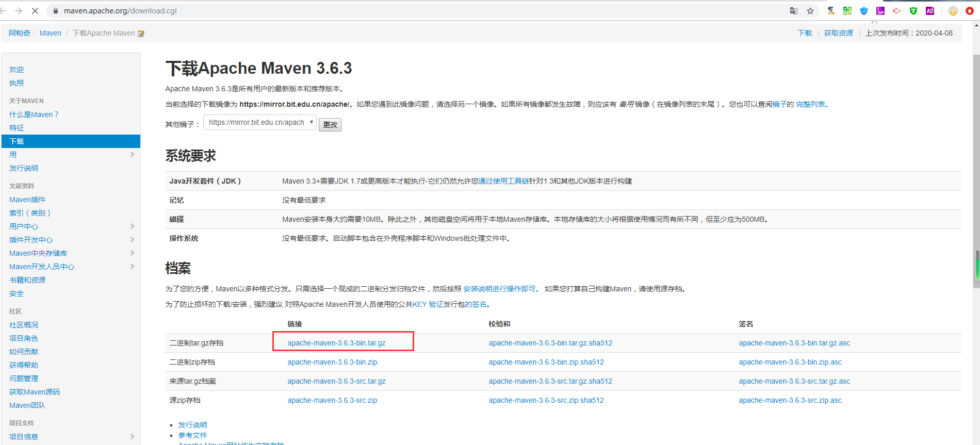The width and height of the screenshot is (980, 445).
Task: Expand the 项目信息 submenu arrow
Action: tap(132, 437)
